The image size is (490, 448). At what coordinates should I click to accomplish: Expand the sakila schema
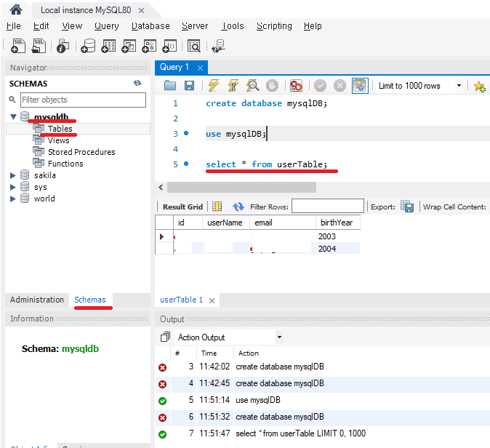(13, 175)
